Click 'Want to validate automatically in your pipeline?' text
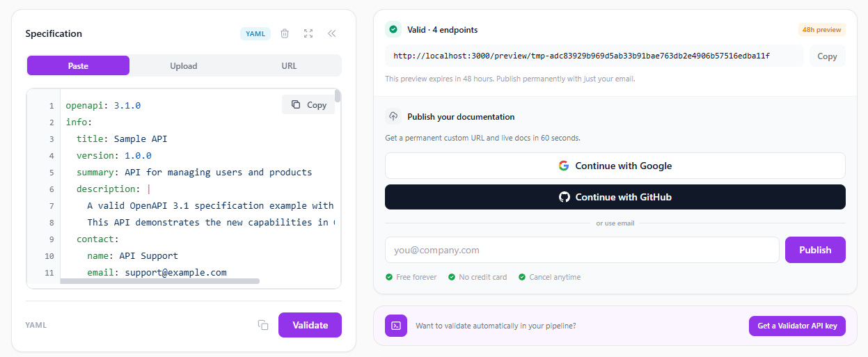 coord(496,326)
